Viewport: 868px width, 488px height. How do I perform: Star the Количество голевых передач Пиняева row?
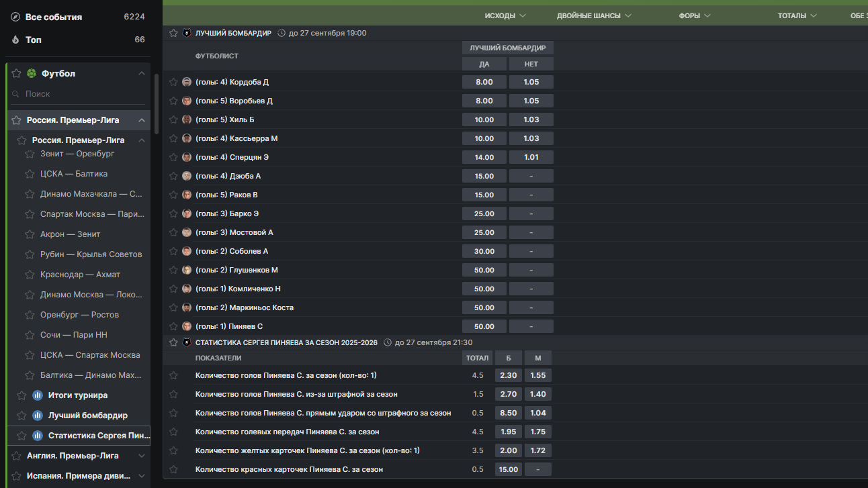coord(173,432)
